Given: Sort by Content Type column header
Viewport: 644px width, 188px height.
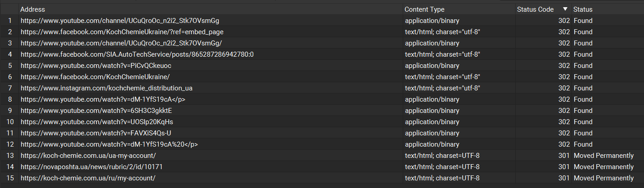Looking at the screenshot, I should point(424,9).
